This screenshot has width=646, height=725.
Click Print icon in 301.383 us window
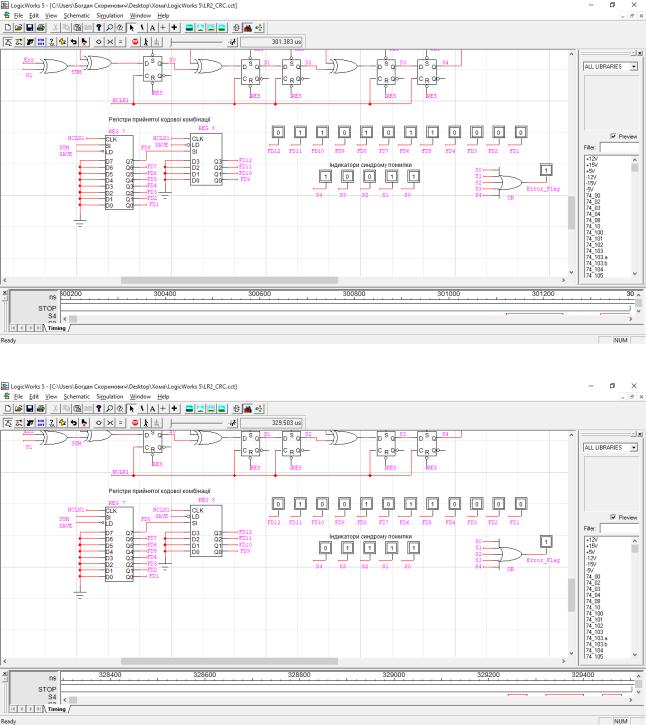tap(41, 28)
